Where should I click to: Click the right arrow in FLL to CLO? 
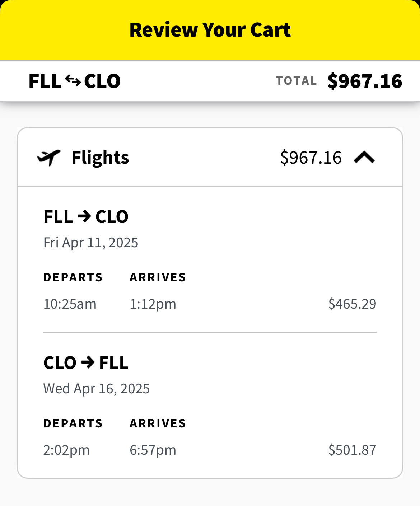(x=84, y=216)
